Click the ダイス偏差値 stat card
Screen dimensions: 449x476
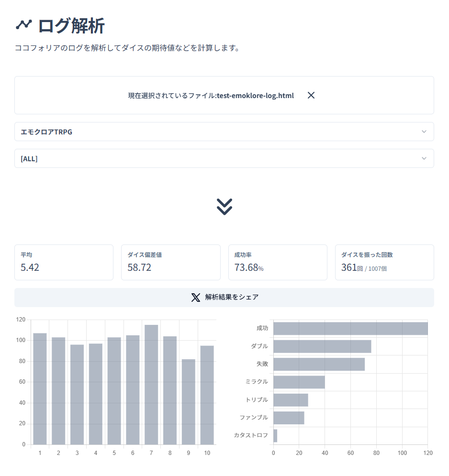[x=170, y=262]
